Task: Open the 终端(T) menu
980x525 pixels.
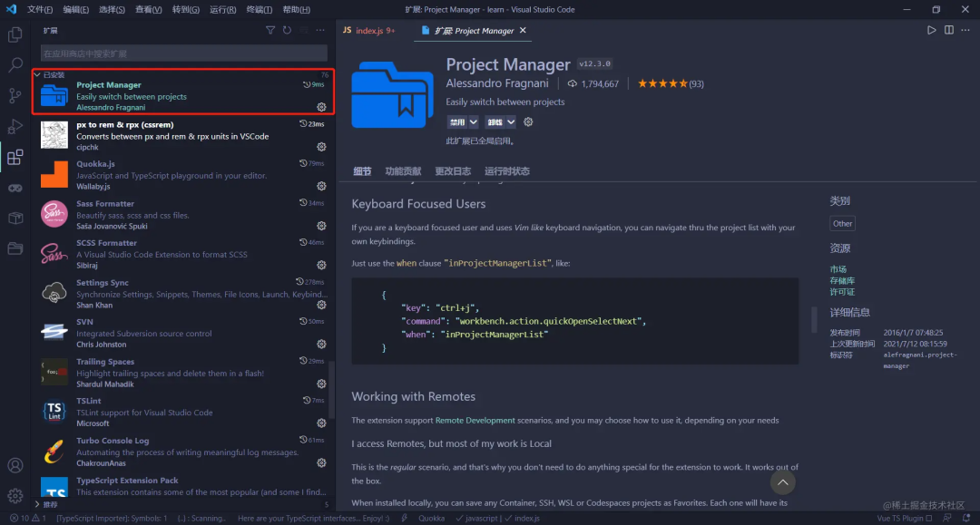Action: [259, 9]
